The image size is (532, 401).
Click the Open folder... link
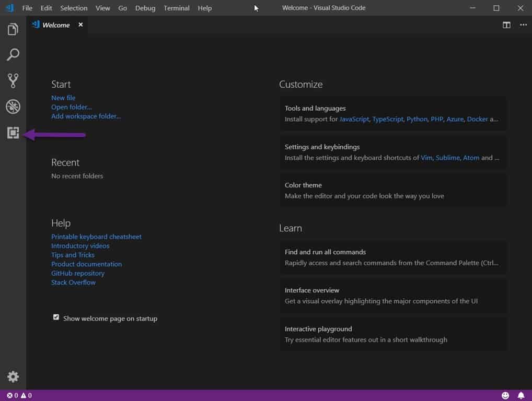(71, 107)
